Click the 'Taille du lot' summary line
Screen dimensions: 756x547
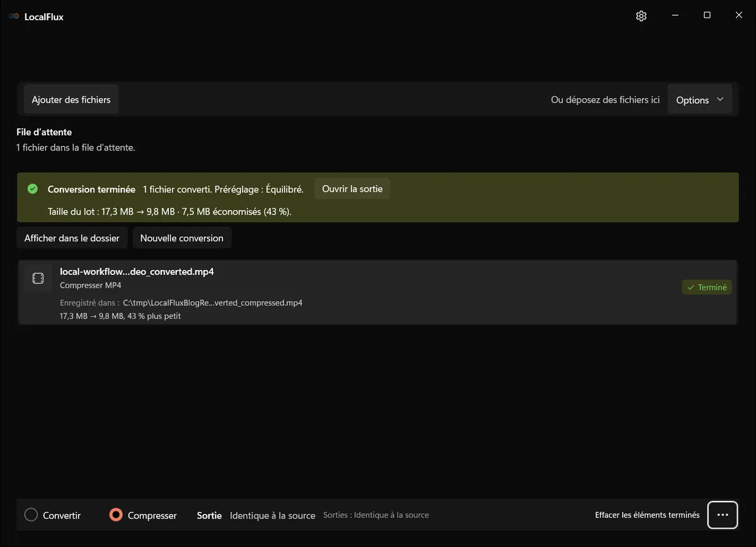[x=169, y=211]
